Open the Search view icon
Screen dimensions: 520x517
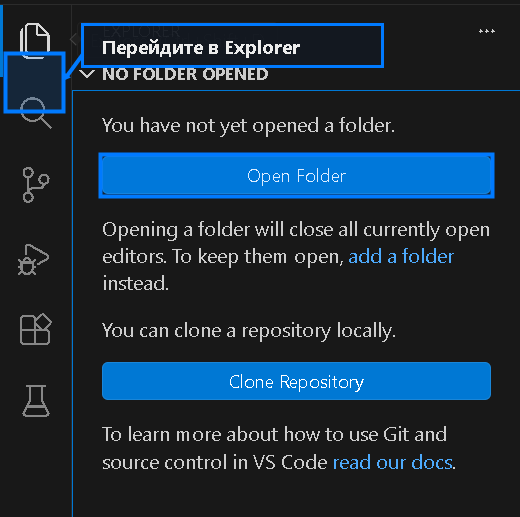point(36,113)
